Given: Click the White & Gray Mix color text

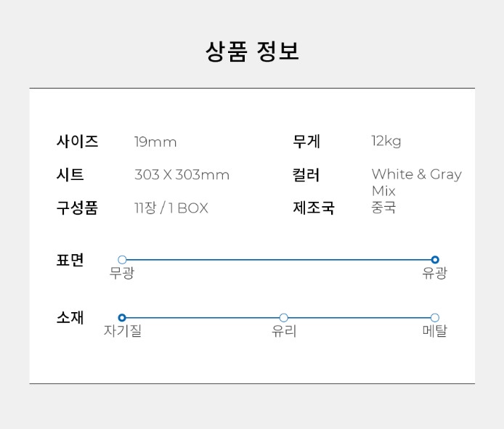Looking at the screenshot, I should 416,182.
